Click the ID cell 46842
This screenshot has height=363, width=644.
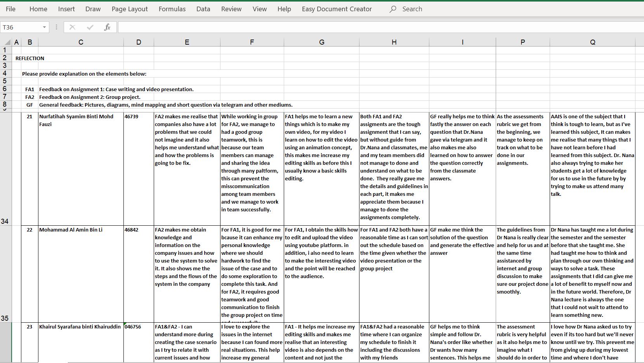coord(139,274)
